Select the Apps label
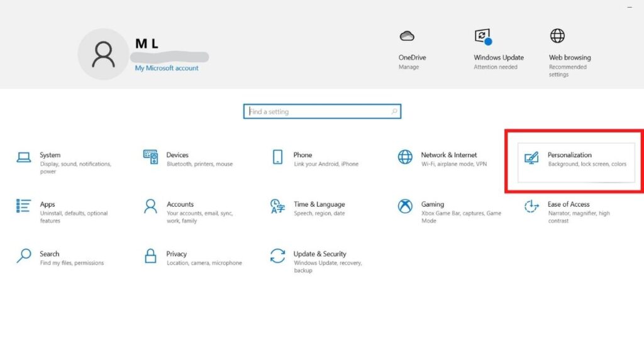This screenshot has height=338, width=644. coord(47,204)
